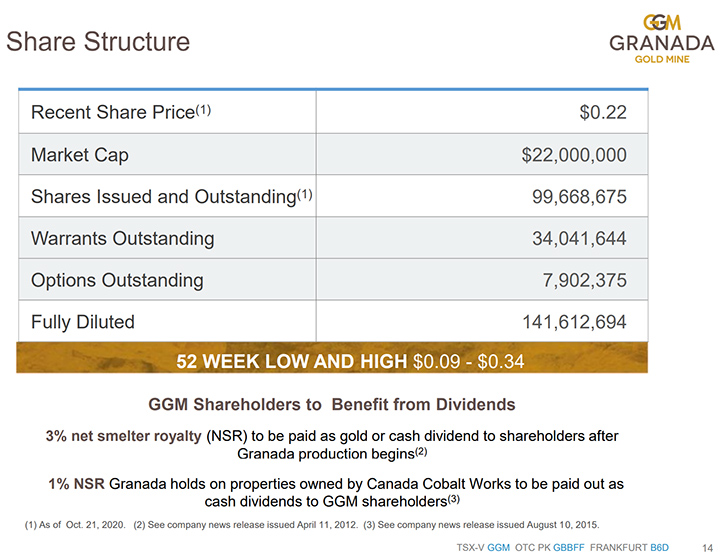Click the Fully Diluted row label

pos(83,322)
